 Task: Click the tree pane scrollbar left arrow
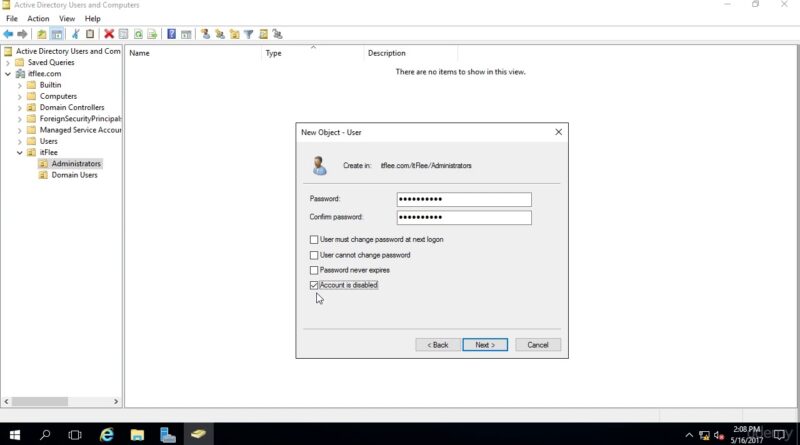pos(6,402)
